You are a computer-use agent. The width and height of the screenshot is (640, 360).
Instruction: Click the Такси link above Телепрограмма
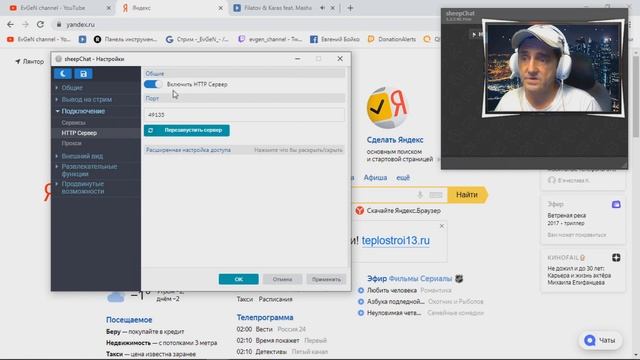(244, 299)
